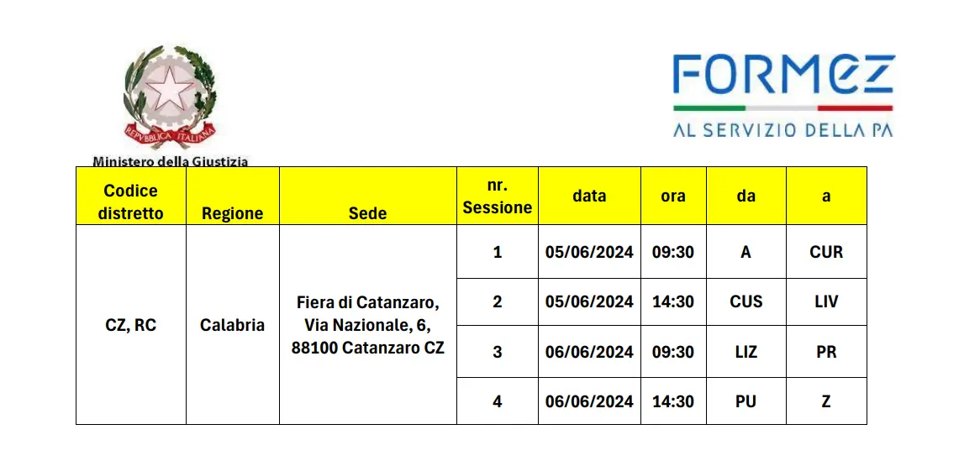This screenshot has width=980, height=461.
Task: Click the Z ending cell
Action: 826,401
